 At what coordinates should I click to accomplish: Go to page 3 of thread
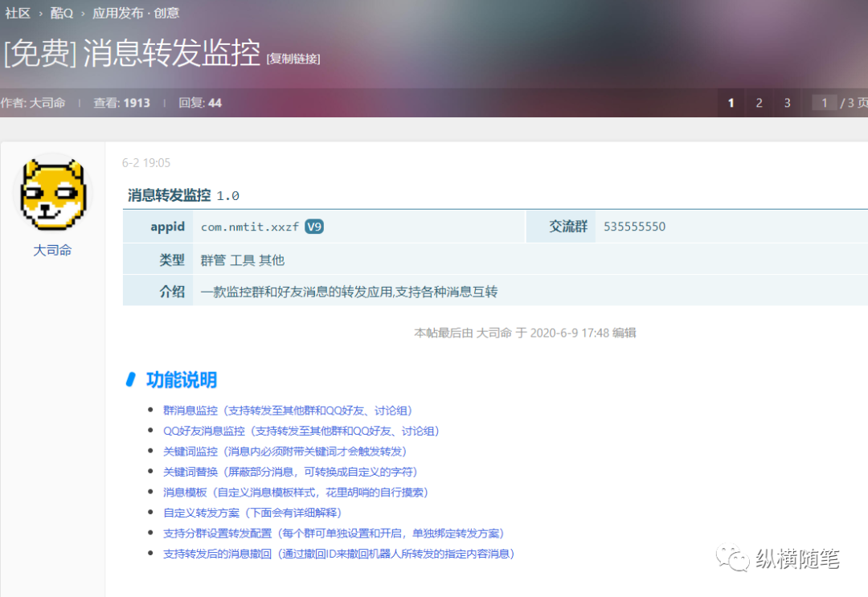click(787, 103)
